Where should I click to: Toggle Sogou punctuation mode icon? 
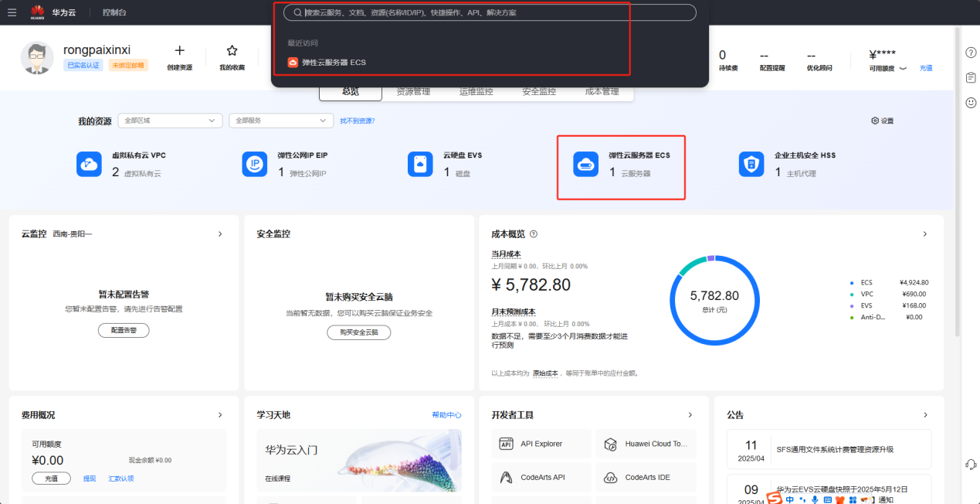tap(803, 499)
